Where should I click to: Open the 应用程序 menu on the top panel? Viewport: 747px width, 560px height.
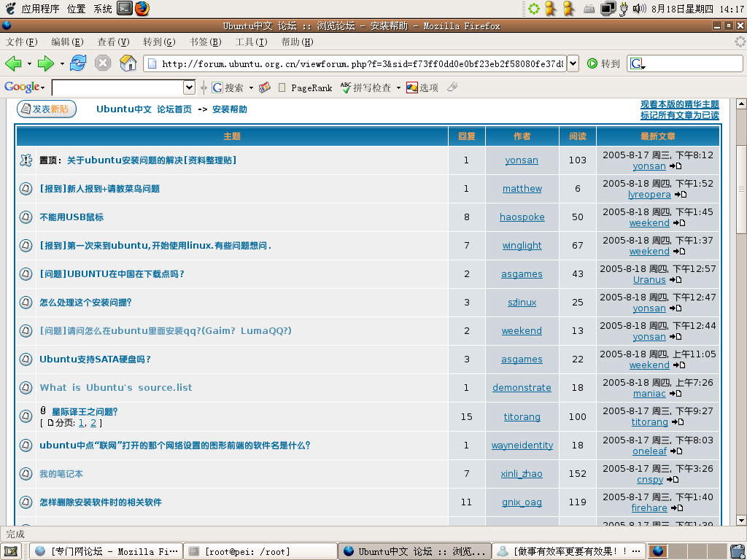pos(41,9)
